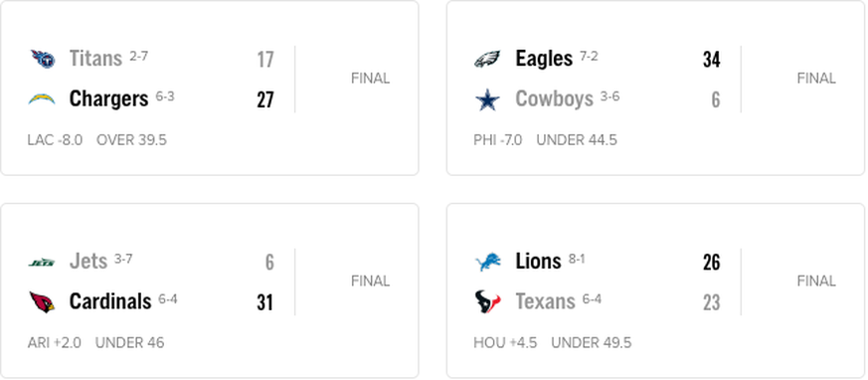The width and height of the screenshot is (868, 380).
Task: Click the Chargers lightning bolt logo
Action: [x=42, y=99]
